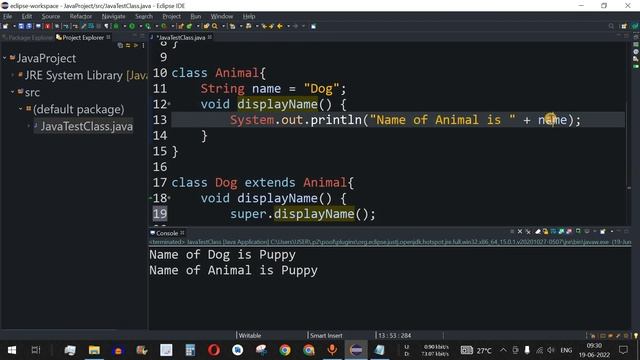Toggle the Scroll Lock icon in Console
Viewport: 640px width, 360px height.
[545, 231]
